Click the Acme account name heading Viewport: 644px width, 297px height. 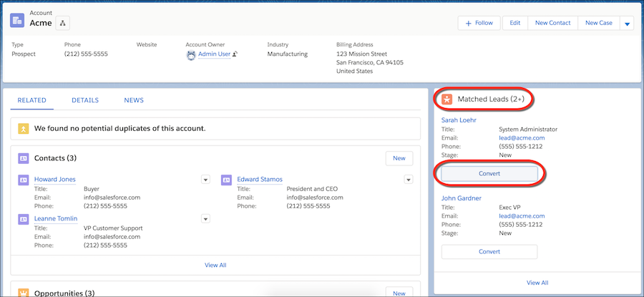[41, 23]
